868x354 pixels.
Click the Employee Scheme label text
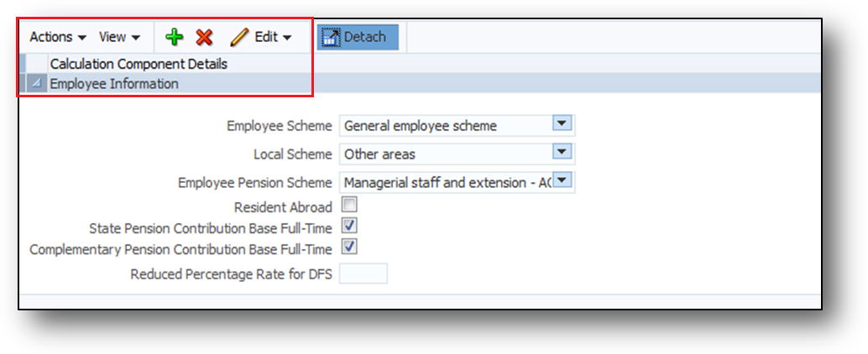point(280,126)
